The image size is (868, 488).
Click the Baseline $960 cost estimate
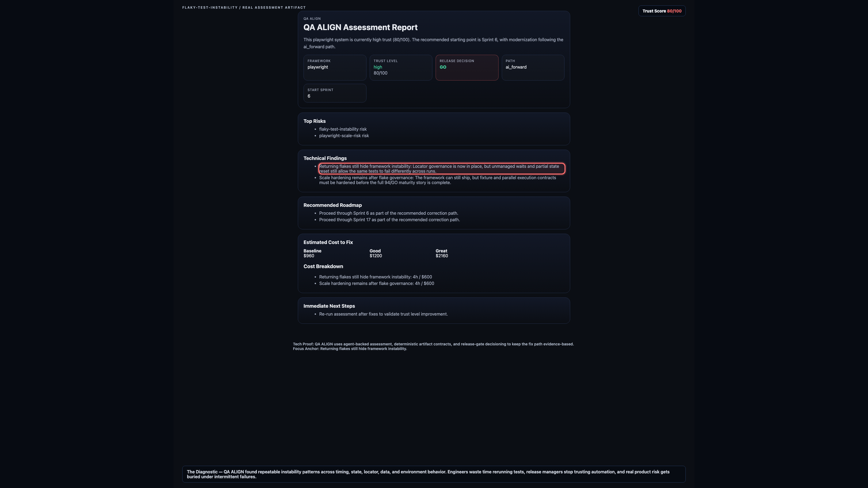[312, 253]
